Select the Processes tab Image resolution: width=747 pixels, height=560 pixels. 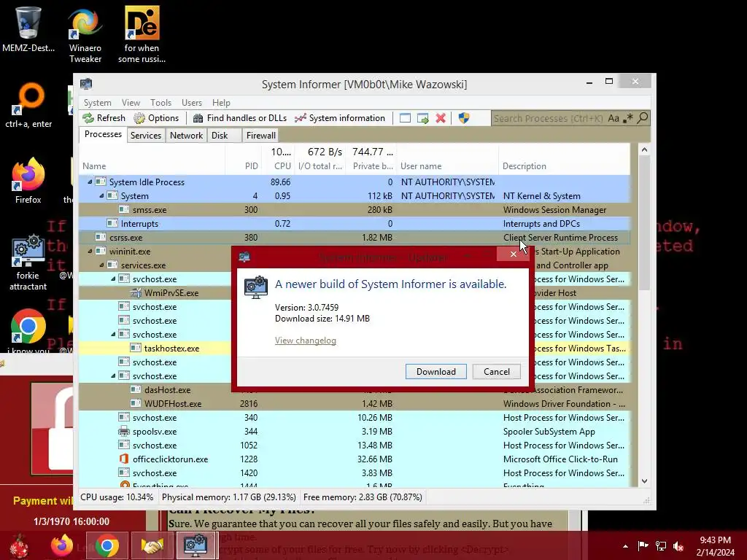click(x=103, y=135)
